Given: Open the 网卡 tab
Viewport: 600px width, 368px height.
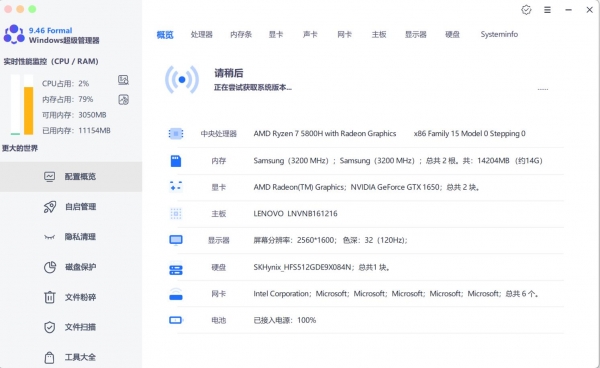Looking at the screenshot, I should coord(344,34).
